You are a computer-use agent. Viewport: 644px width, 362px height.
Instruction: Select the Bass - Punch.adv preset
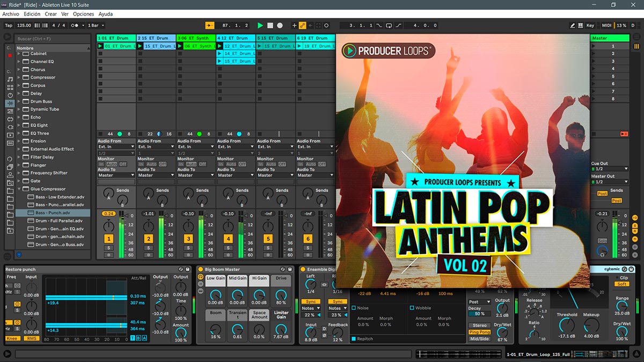point(53,212)
